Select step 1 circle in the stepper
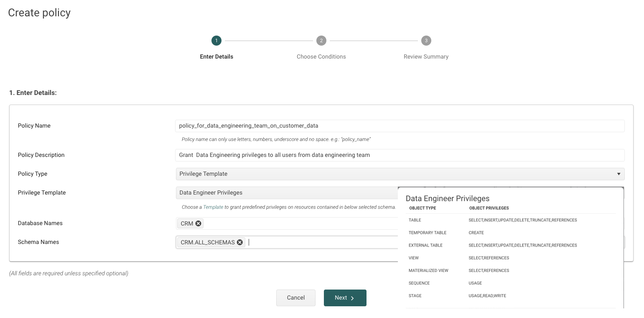This screenshot has width=644, height=318. point(216,41)
